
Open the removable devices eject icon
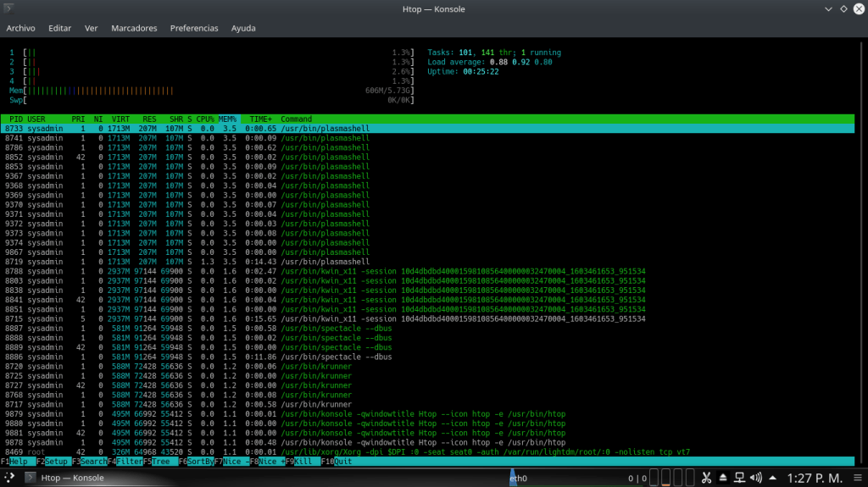coord(721,478)
